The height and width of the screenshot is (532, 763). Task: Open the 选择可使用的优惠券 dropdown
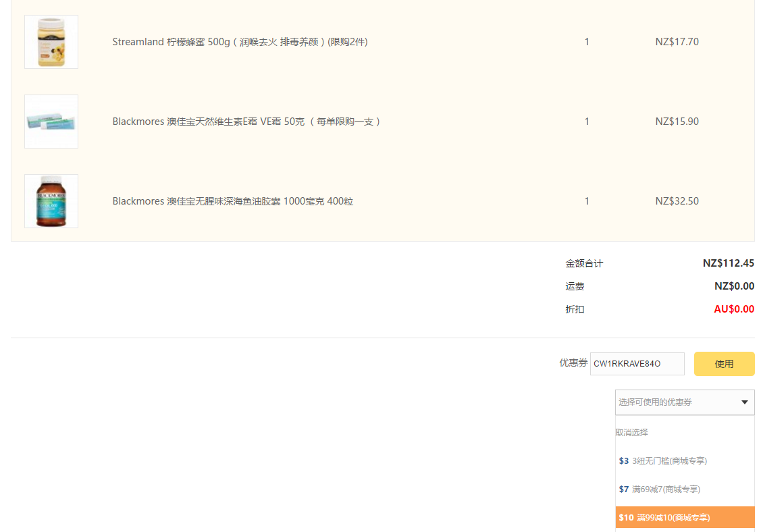[685, 402]
